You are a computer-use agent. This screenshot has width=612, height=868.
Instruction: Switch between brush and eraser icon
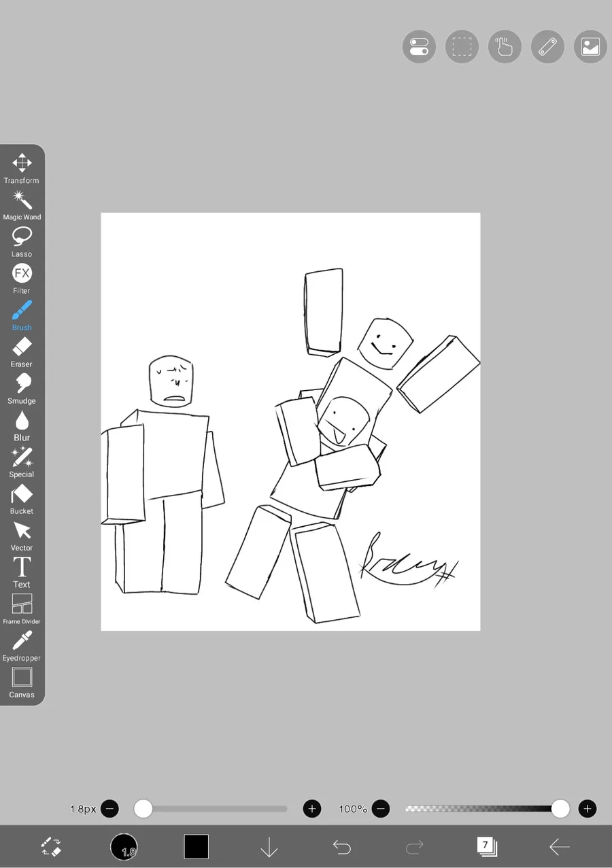point(52,846)
